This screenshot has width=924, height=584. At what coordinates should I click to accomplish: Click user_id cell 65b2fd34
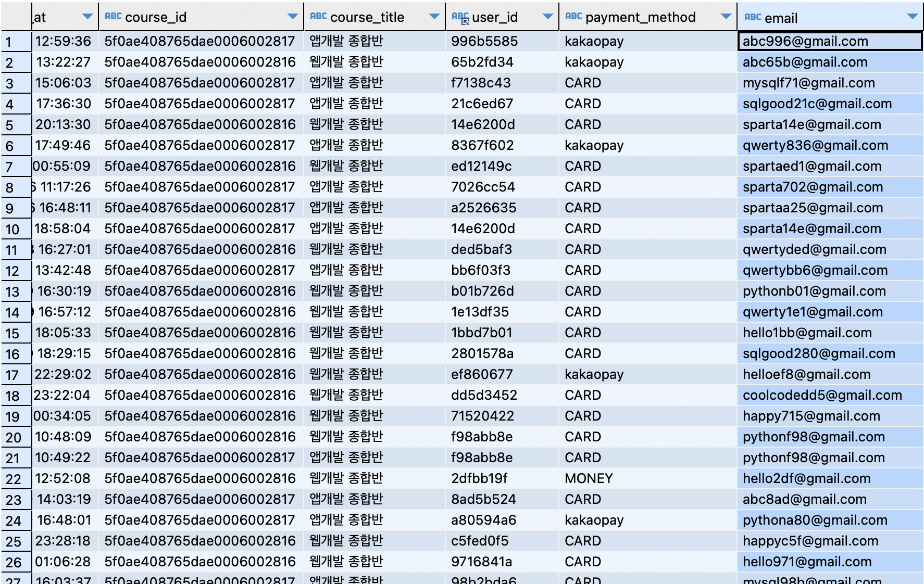point(502,62)
